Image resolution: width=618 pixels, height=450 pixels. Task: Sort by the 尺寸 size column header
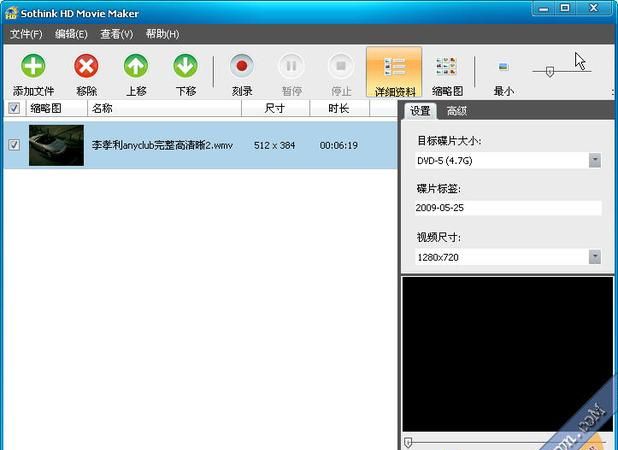pos(275,108)
